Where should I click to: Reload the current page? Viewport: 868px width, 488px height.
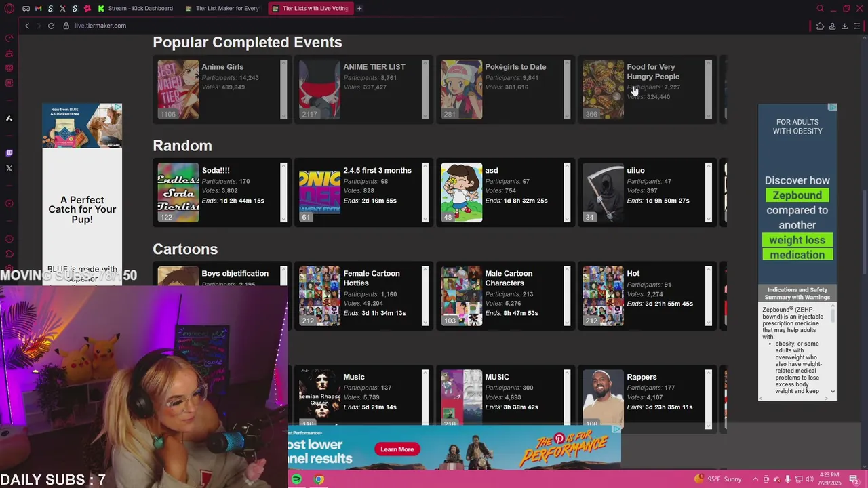[x=51, y=26]
